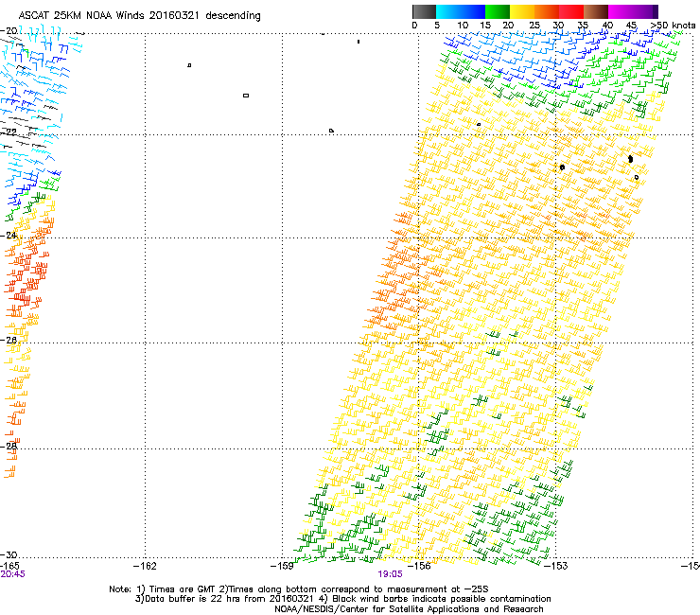Click the legend tick label 10
This screenshot has height=615, width=700.
(x=463, y=26)
